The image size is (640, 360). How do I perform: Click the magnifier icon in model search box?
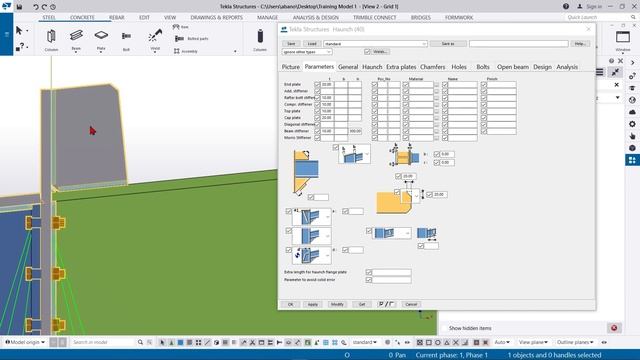[x=140, y=342]
